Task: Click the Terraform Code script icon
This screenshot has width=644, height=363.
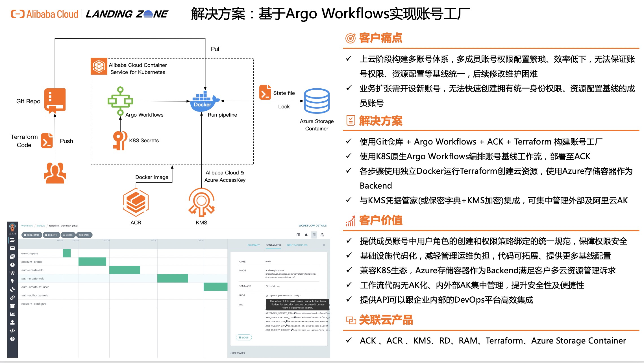Action: (47, 141)
